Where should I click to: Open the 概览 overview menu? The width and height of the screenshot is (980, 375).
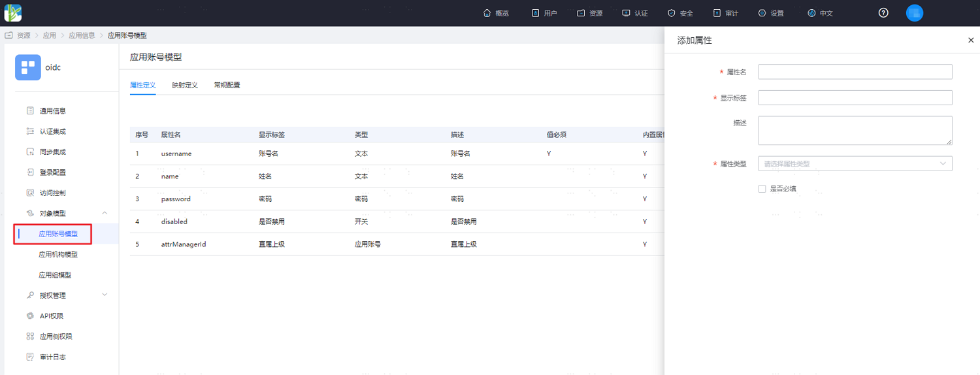[x=495, y=13]
